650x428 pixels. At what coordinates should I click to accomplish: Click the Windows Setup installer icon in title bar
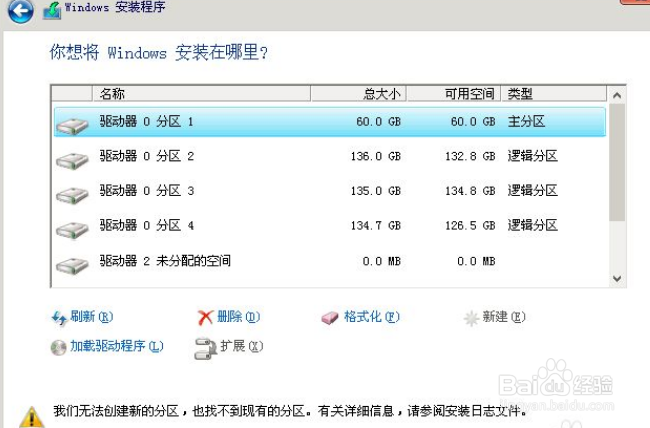click(x=52, y=10)
